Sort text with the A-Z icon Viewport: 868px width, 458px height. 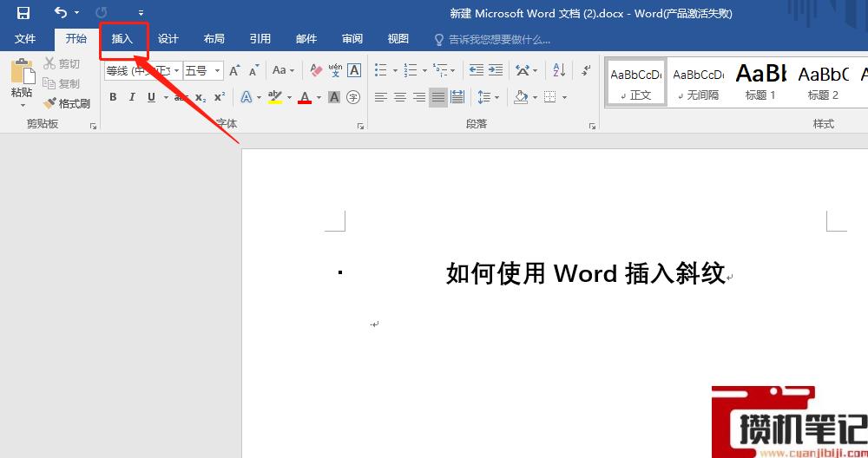559,70
